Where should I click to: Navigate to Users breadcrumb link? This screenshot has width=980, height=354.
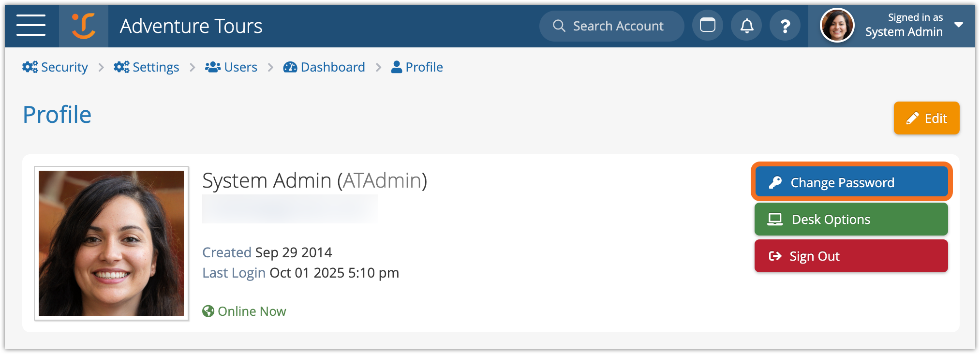click(240, 67)
